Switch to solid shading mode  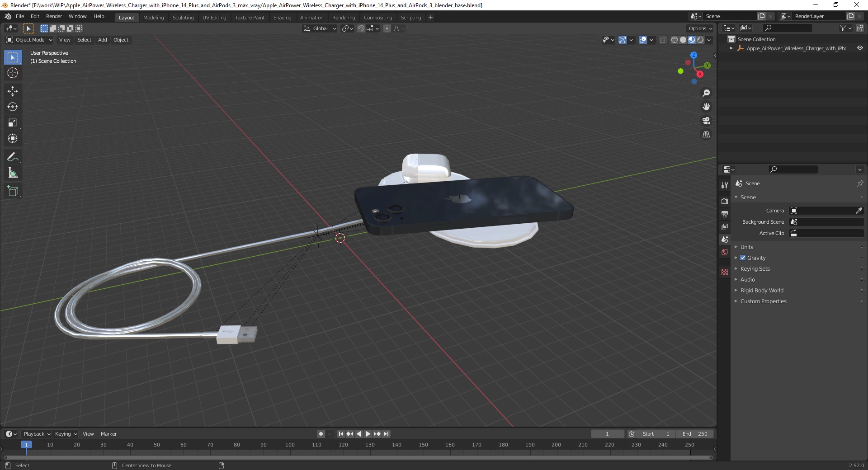click(683, 40)
